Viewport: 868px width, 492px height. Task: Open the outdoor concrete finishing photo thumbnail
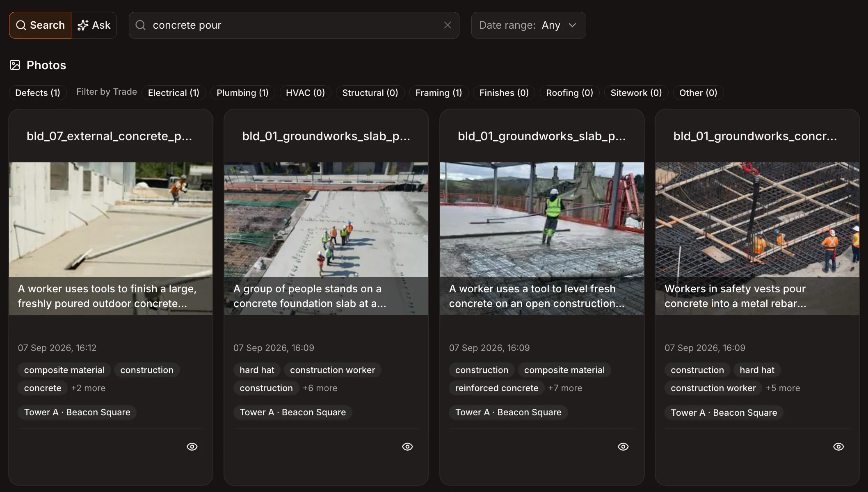tap(111, 239)
